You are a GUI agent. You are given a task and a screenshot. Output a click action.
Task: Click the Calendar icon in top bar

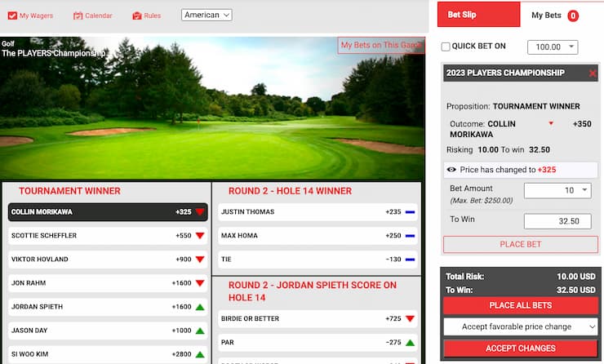pos(78,16)
